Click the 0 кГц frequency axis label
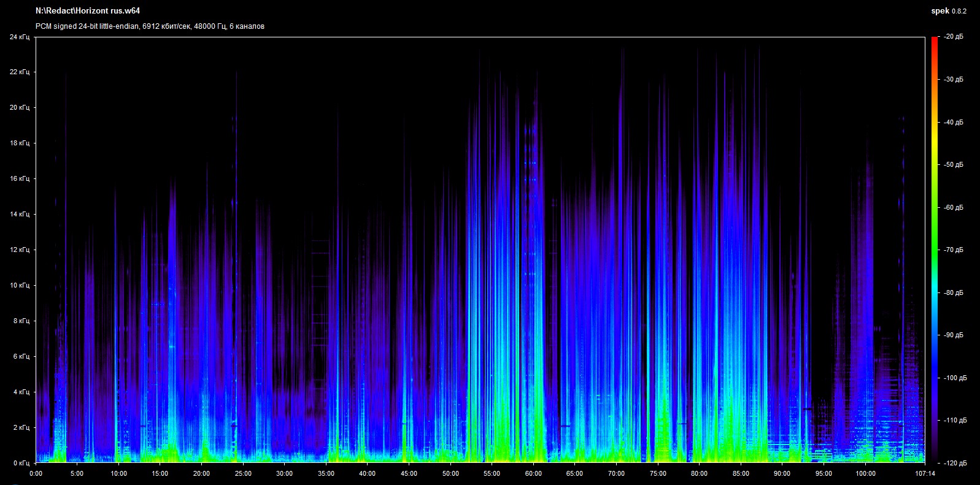This screenshot has height=485, width=980. click(x=20, y=463)
